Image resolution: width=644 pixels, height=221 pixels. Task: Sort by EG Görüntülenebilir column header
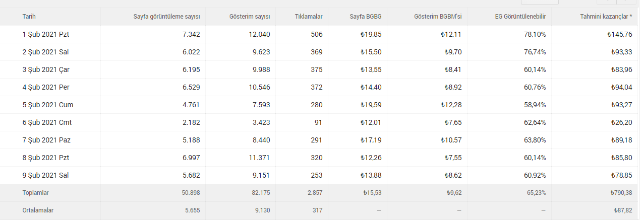pos(520,17)
